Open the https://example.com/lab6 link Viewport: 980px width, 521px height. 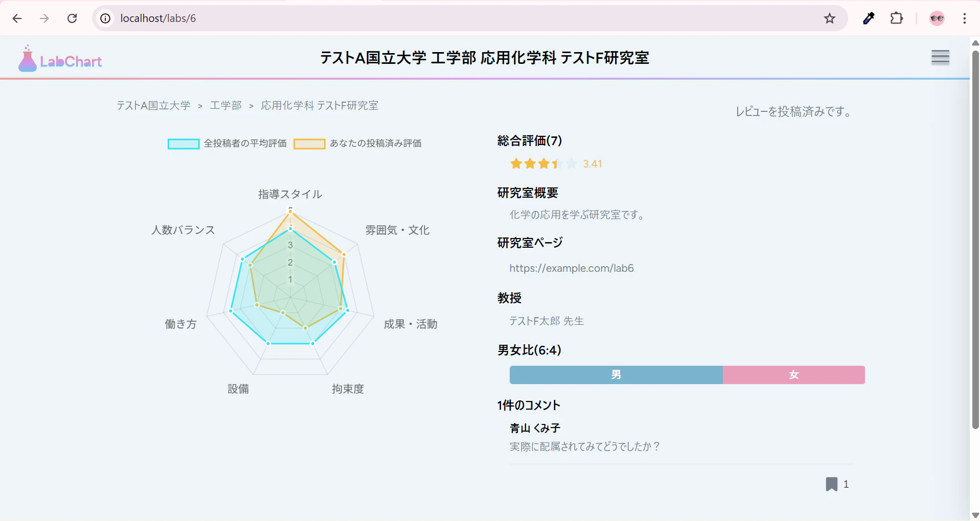[571, 268]
